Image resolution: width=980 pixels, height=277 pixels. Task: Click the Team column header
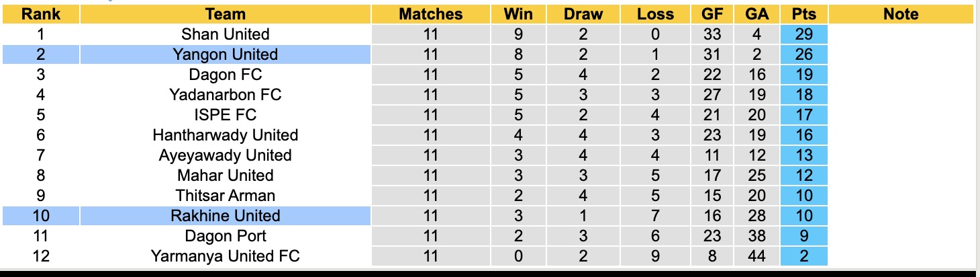pyautogui.click(x=226, y=14)
